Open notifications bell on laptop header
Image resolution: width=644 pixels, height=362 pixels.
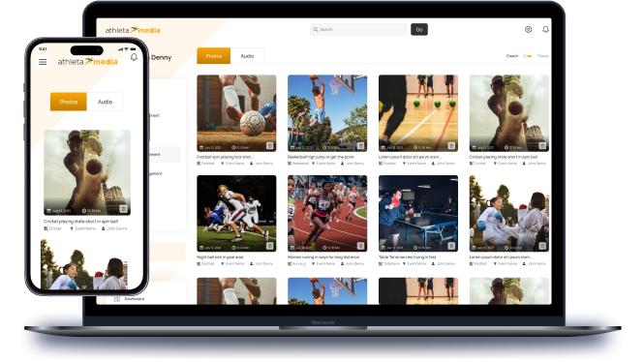[545, 30]
